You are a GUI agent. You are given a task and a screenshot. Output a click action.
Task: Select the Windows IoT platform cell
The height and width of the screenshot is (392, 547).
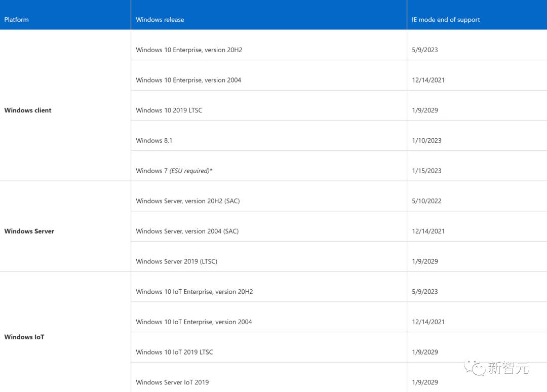pyautogui.click(x=24, y=337)
